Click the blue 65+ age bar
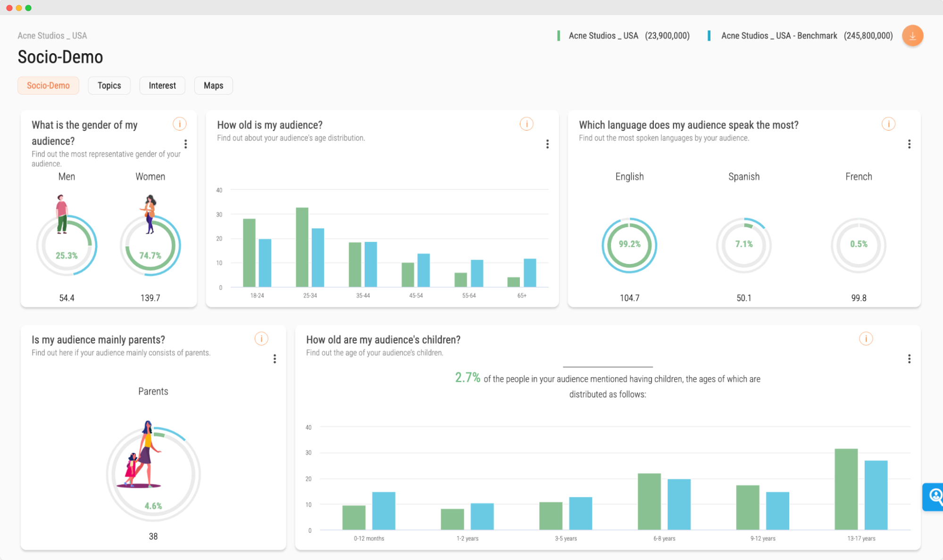Viewport: 943px width, 560px height. tap(530, 272)
